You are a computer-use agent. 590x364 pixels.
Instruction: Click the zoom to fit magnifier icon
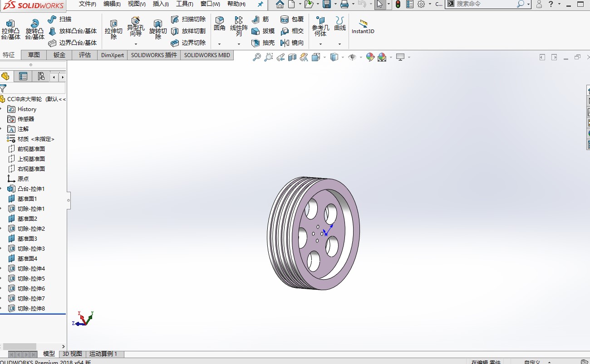(257, 57)
